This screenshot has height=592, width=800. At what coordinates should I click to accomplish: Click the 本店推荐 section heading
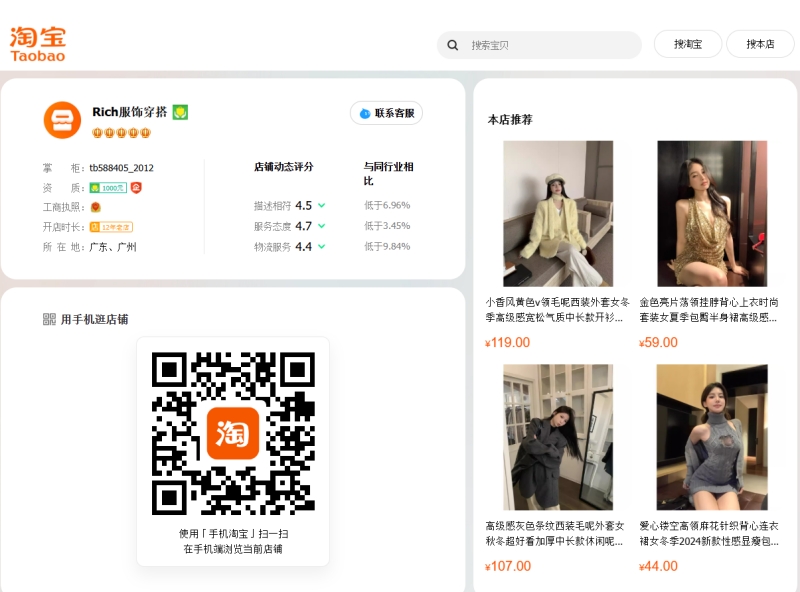pyautogui.click(x=510, y=119)
